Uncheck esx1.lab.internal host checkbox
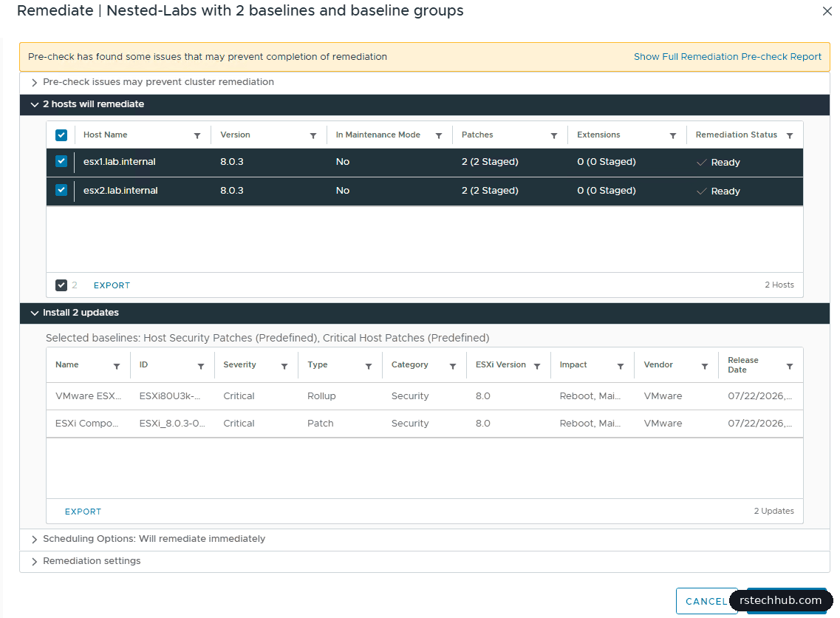The width and height of the screenshot is (840, 618). click(61, 161)
